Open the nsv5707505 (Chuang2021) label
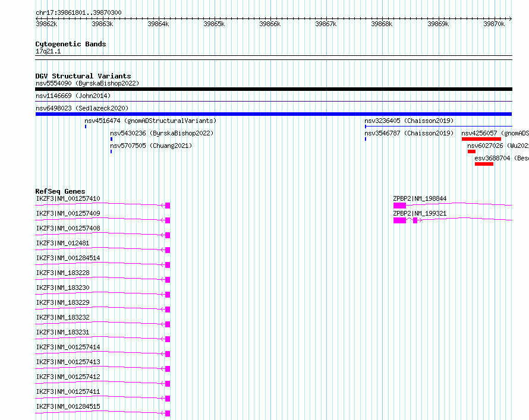The height and width of the screenshot is (420, 529). 151,146
